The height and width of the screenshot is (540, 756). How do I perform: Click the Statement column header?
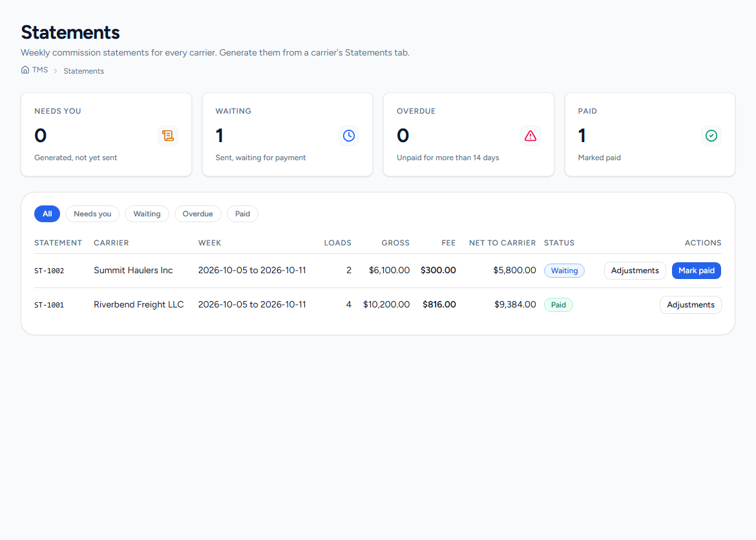58,242
